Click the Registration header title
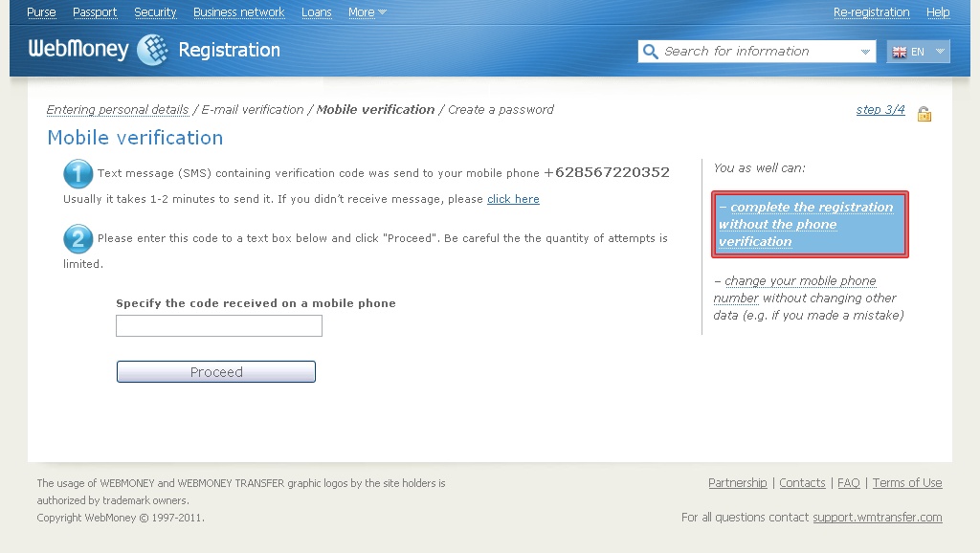 pyautogui.click(x=230, y=50)
